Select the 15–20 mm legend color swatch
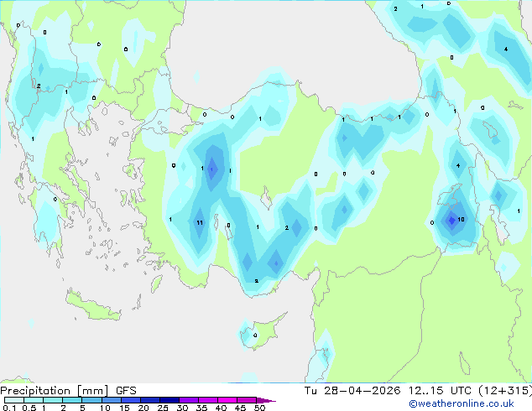Screen dimensions: 532x411 [131, 400]
